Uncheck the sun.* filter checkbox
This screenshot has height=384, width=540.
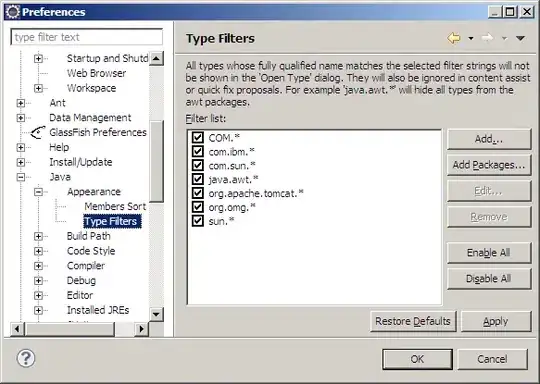pos(198,221)
